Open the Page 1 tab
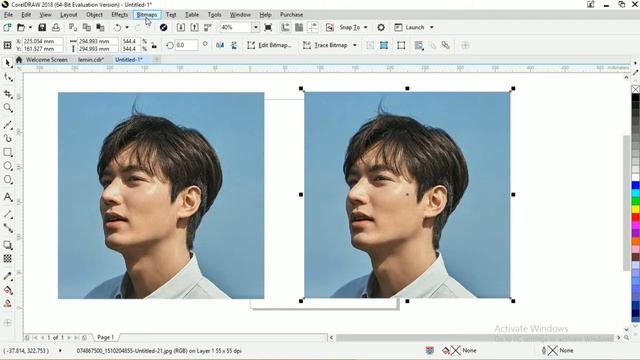Image resolution: width=640 pixels, height=360 pixels. click(106, 338)
